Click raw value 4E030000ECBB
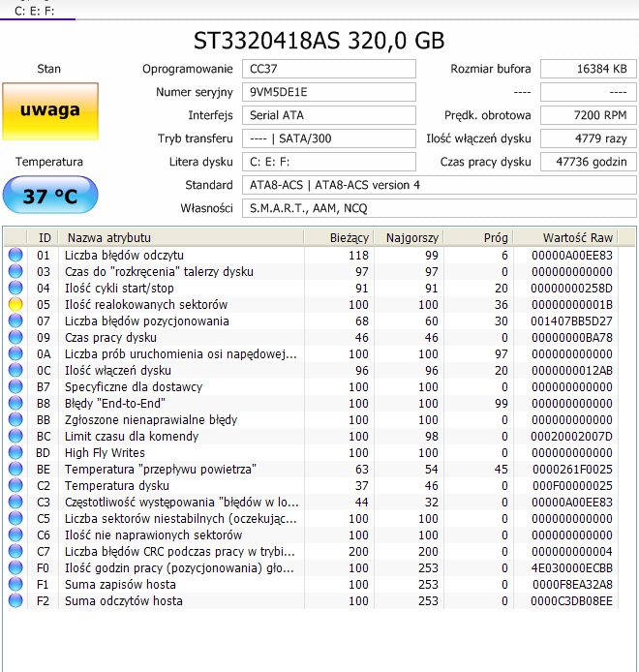The image size is (639, 672). [572, 567]
